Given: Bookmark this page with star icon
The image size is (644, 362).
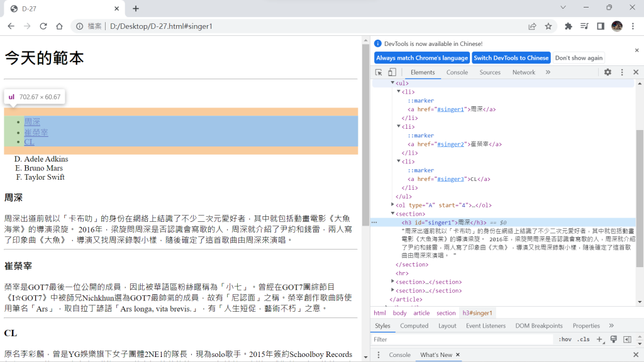Looking at the screenshot, I should pos(548,26).
